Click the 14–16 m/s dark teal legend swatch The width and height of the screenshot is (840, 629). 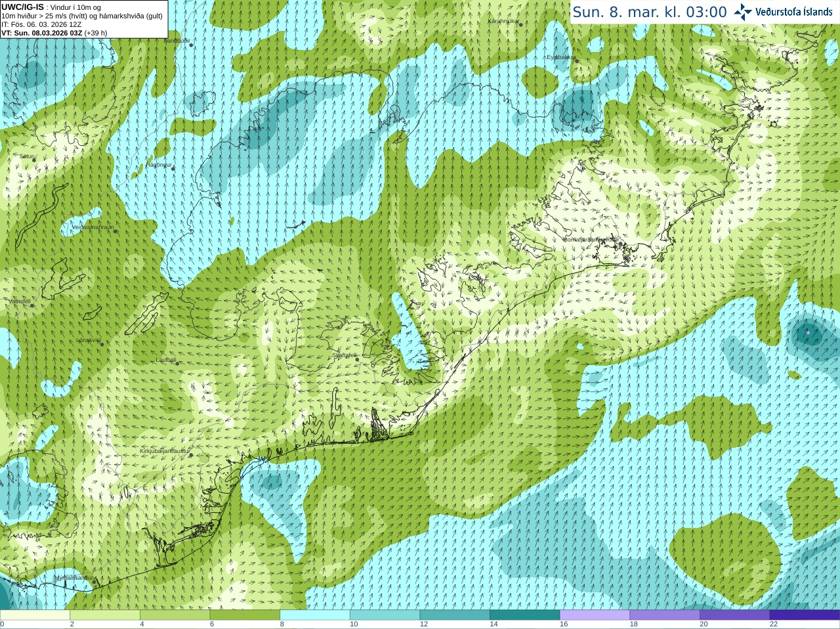tap(525, 615)
